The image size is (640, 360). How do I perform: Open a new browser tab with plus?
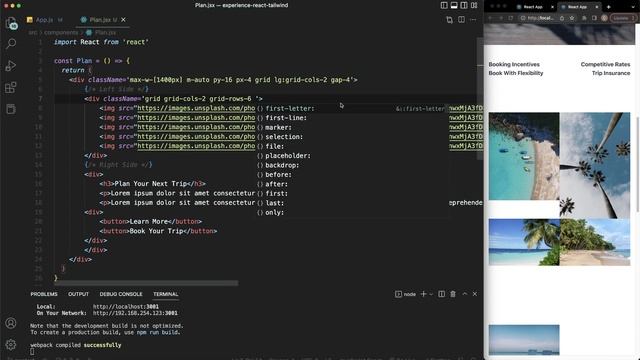coord(608,7)
